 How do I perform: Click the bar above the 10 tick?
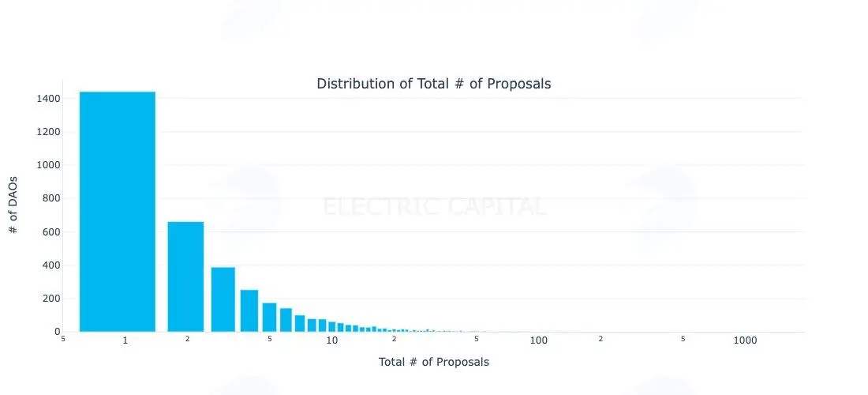pyautogui.click(x=332, y=327)
